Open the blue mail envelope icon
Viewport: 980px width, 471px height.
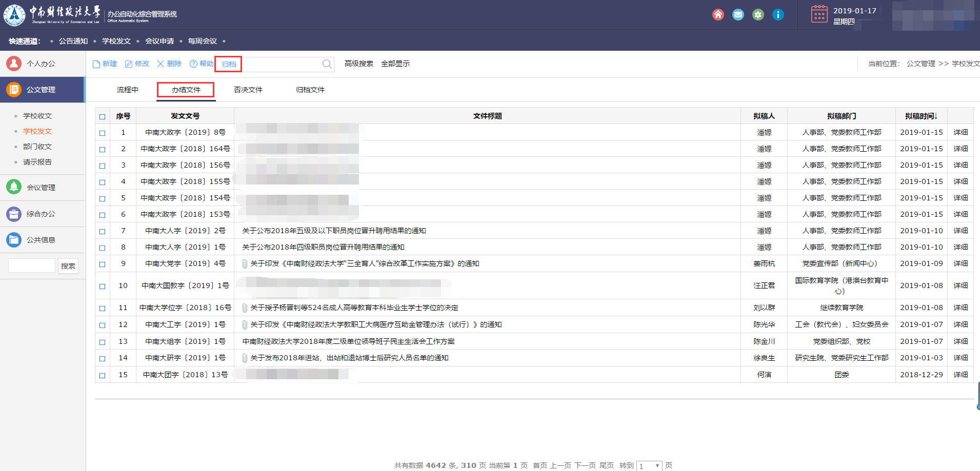[x=738, y=15]
